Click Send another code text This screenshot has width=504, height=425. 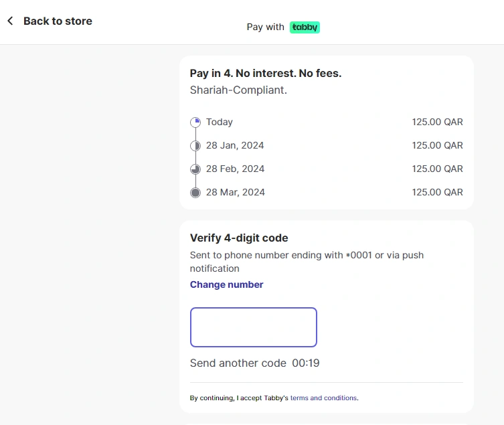click(x=238, y=363)
